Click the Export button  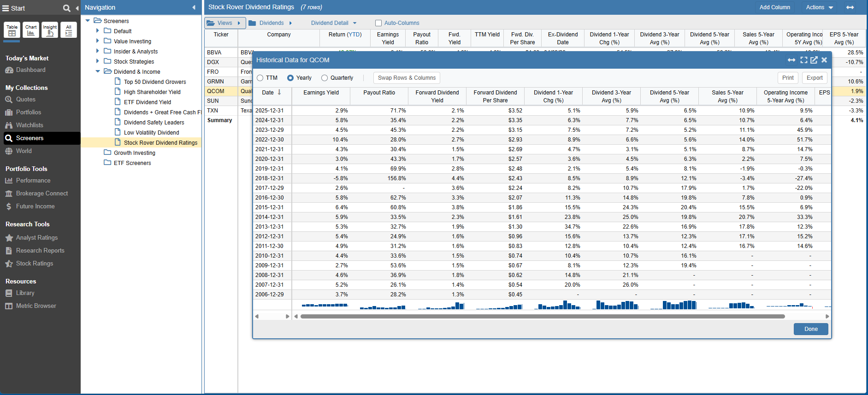point(815,78)
